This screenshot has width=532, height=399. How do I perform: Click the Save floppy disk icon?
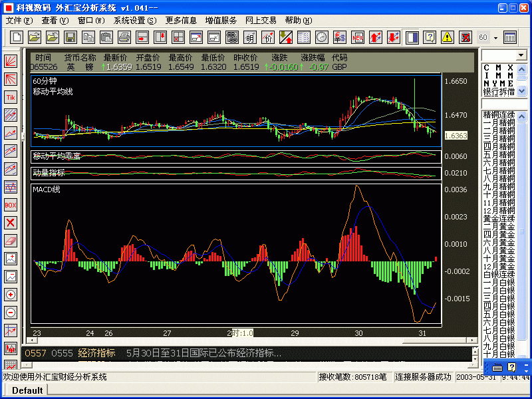pos(70,37)
